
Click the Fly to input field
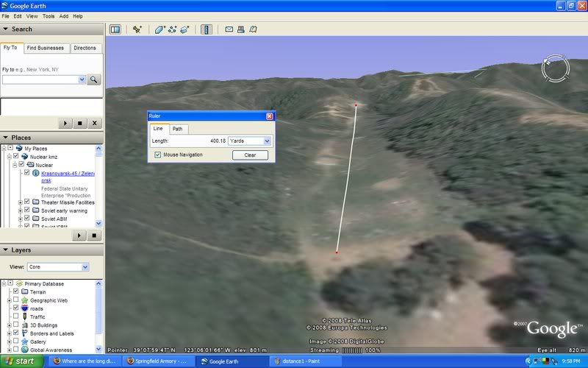(40, 79)
